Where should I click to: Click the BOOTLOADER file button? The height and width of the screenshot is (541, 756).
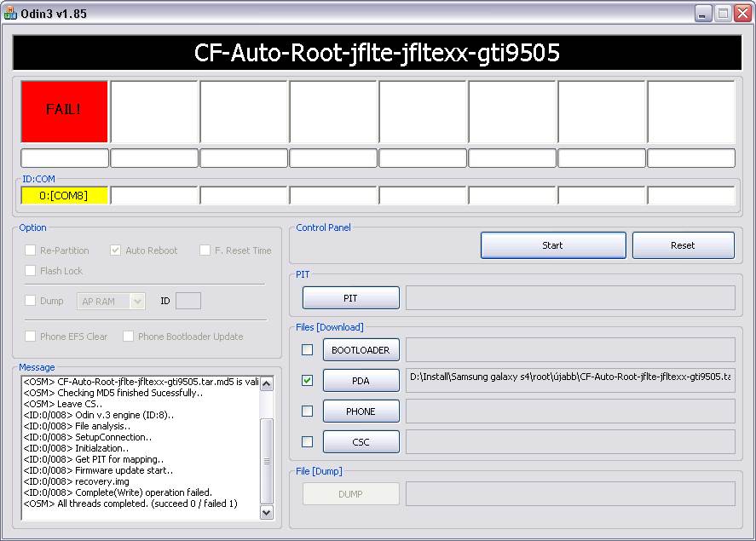[x=361, y=350]
